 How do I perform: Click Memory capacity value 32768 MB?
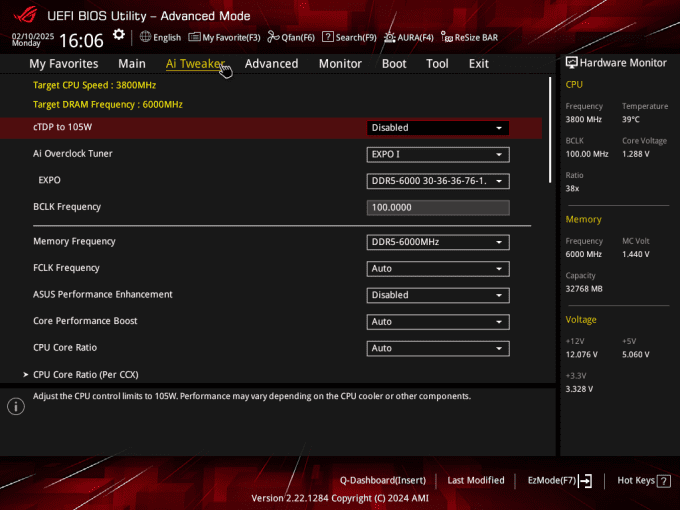[x=584, y=289]
